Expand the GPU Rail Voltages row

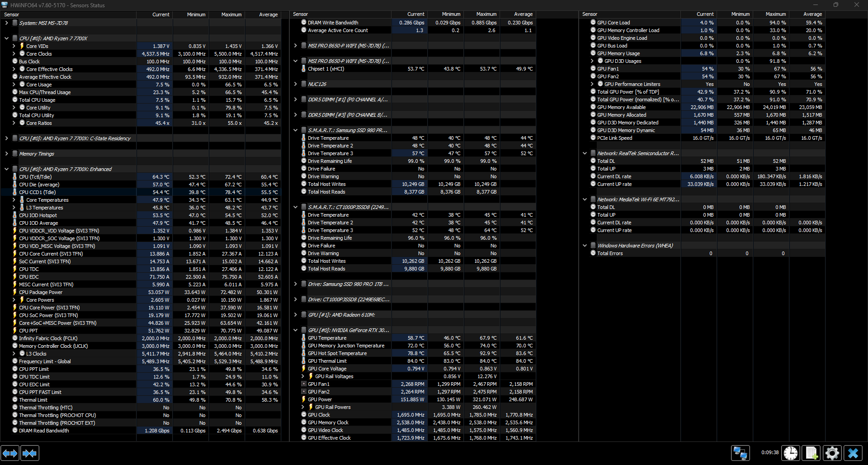302,376
